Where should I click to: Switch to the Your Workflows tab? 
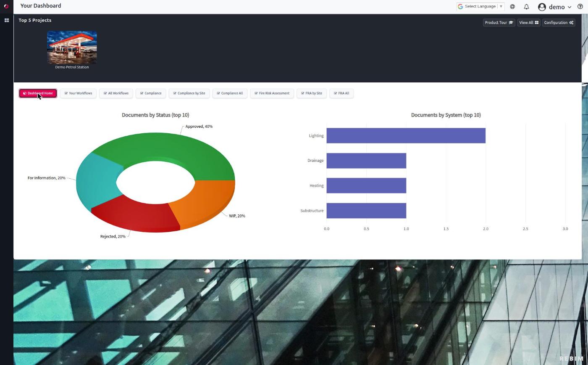pyautogui.click(x=78, y=93)
